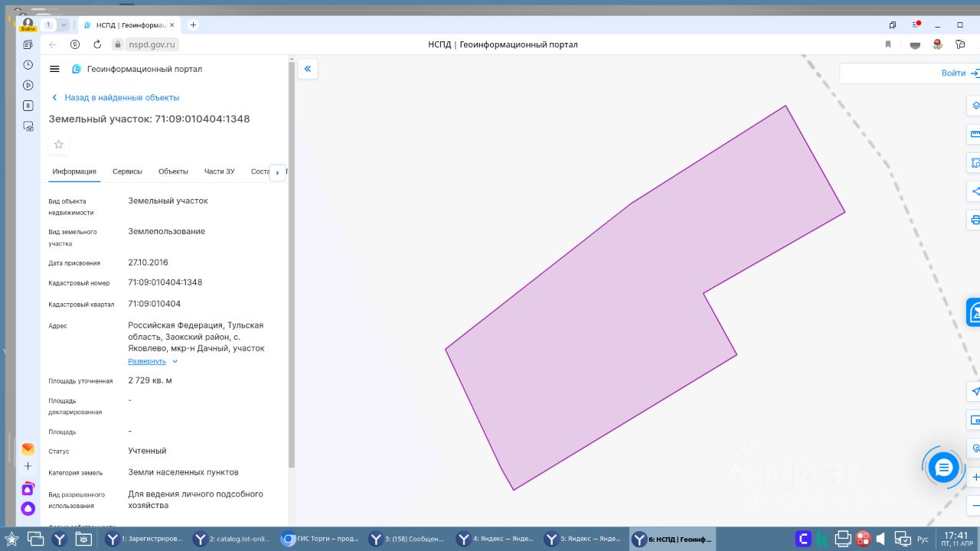Click the Geoportal logo icon

[x=77, y=69]
